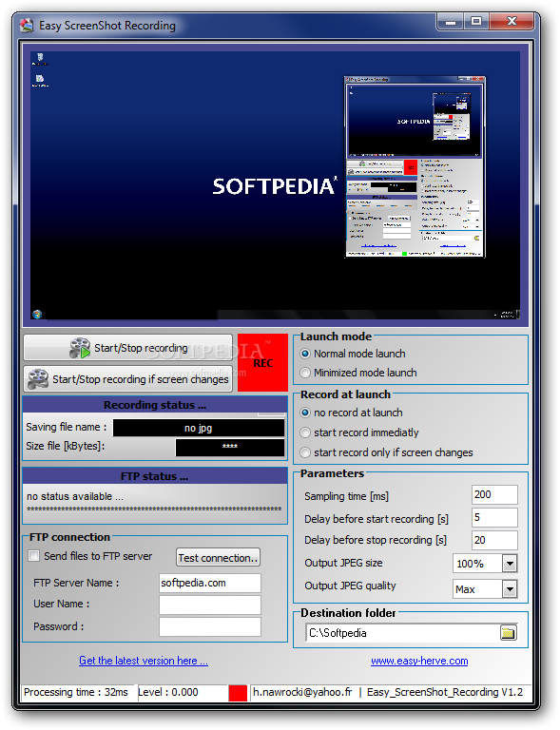Click Start/Stop recording if screen changes
Image resolution: width=560 pixels, height=730 pixels.
point(128,379)
